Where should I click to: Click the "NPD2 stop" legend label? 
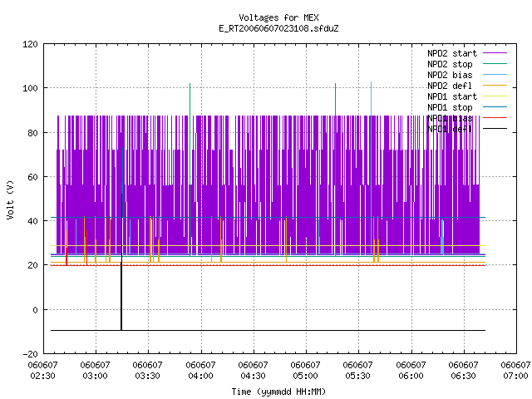click(x=450, y=64)
